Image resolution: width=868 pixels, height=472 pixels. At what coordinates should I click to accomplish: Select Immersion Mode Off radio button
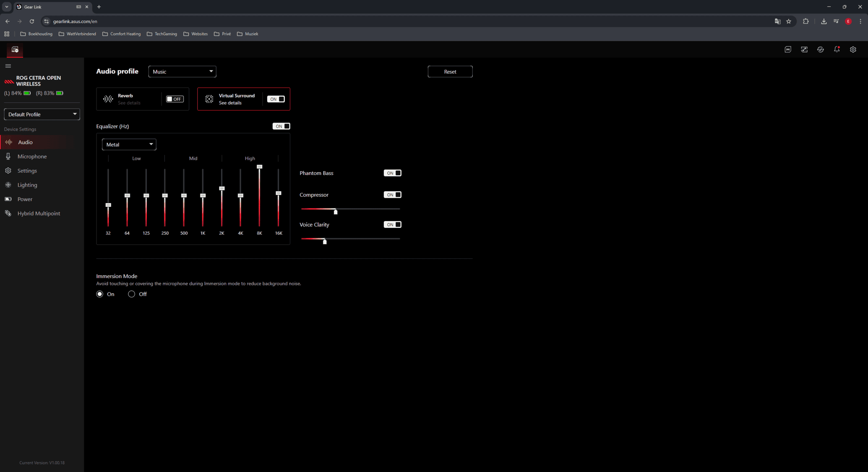[132, 294]
